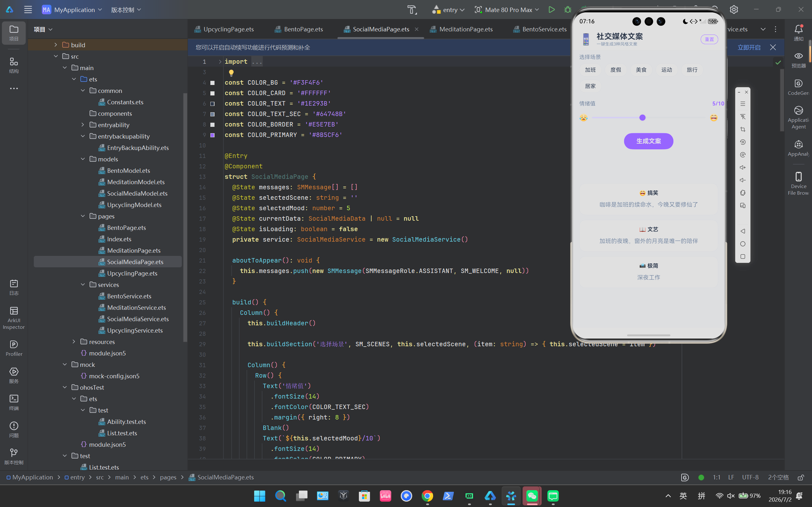The width and height of the screenshot is (812, 507).
Task: Open Mate 80 Pro Max device dropdown
Action: point(507,10)
